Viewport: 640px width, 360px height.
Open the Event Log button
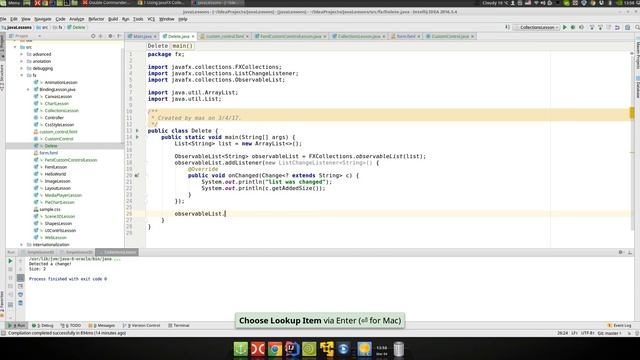tap(619, 325)
